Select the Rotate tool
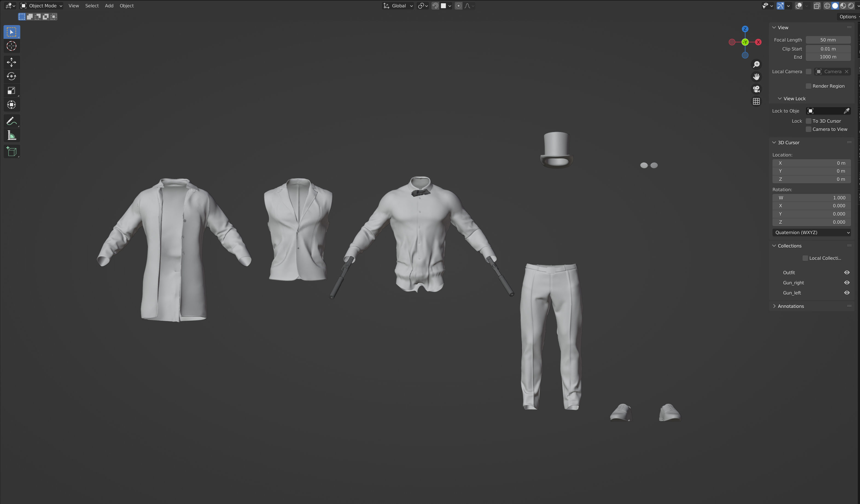860x504 pixels. pos(11,76)
